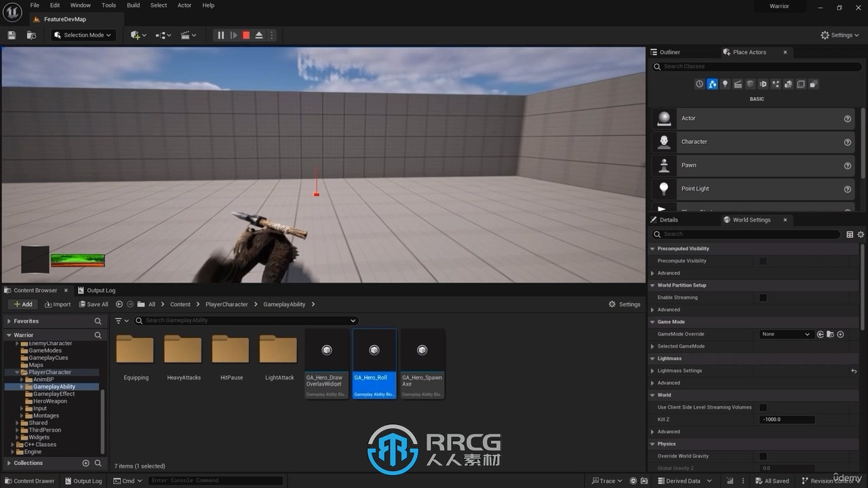Screen dimensions: 868x488
Task: Click the Add button in Content Browser
Action: click(x=22, y=304)
